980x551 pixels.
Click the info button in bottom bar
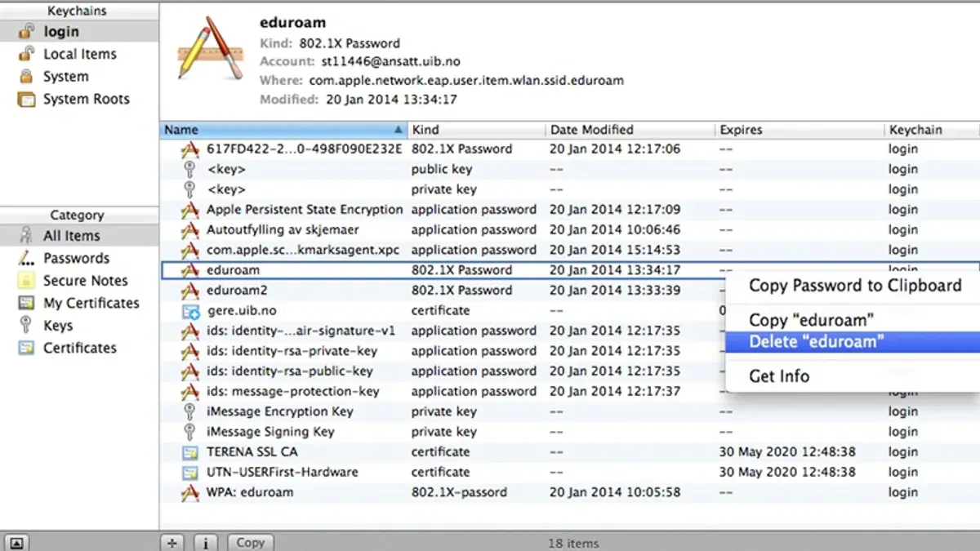click(x=206, y=542)
